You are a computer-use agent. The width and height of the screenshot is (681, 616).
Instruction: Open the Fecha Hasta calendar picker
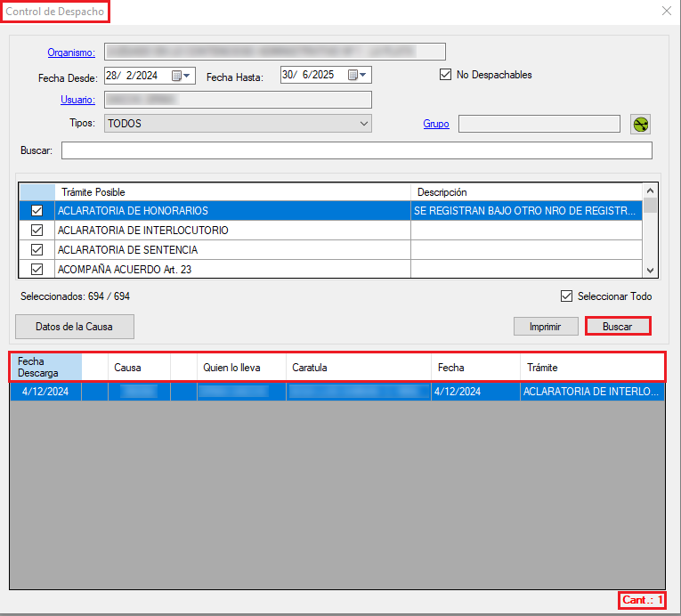point(357,76)
